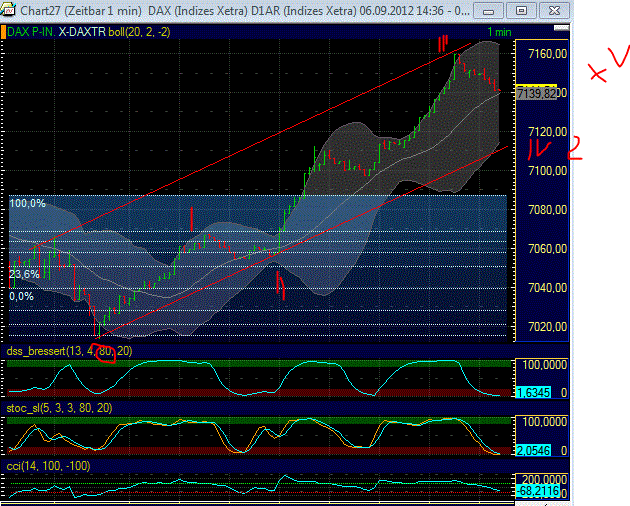Click the orange marker left of DAX P-IN.

4,32
